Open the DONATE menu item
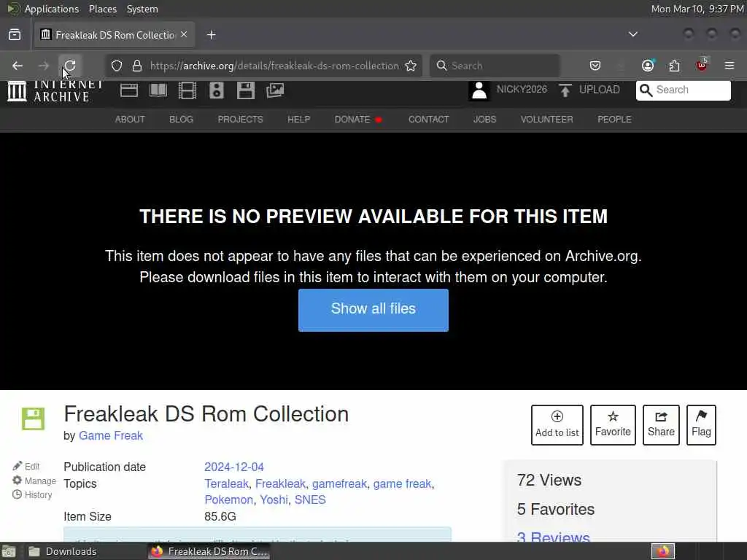The image size is (747, 560). [x=357, y=120]
